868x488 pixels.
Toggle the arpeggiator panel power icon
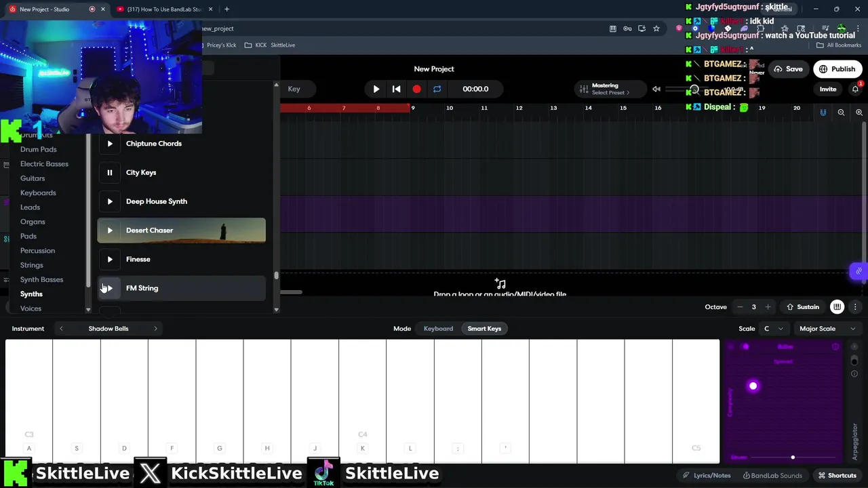coord(854,347)
